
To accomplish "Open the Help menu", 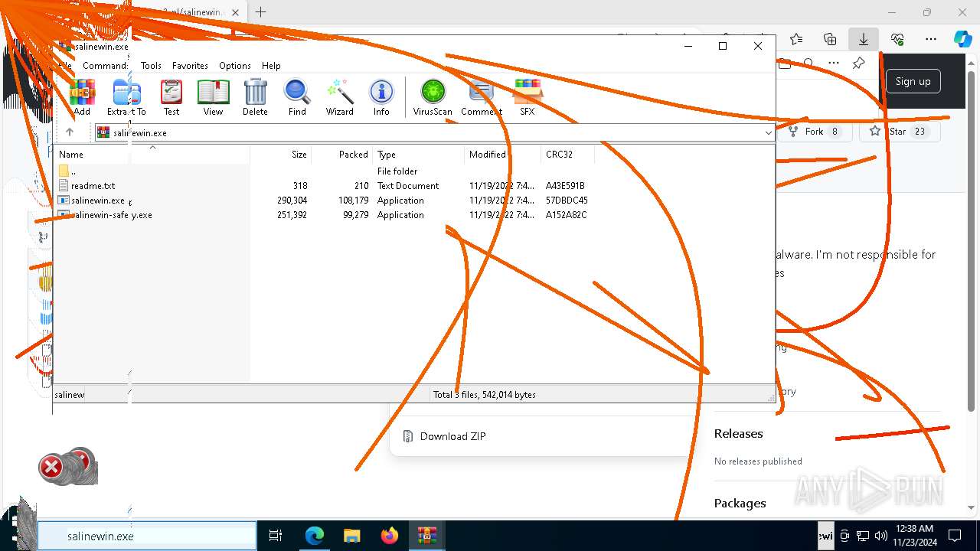I will pyautogui.click(x=271, y=66).
